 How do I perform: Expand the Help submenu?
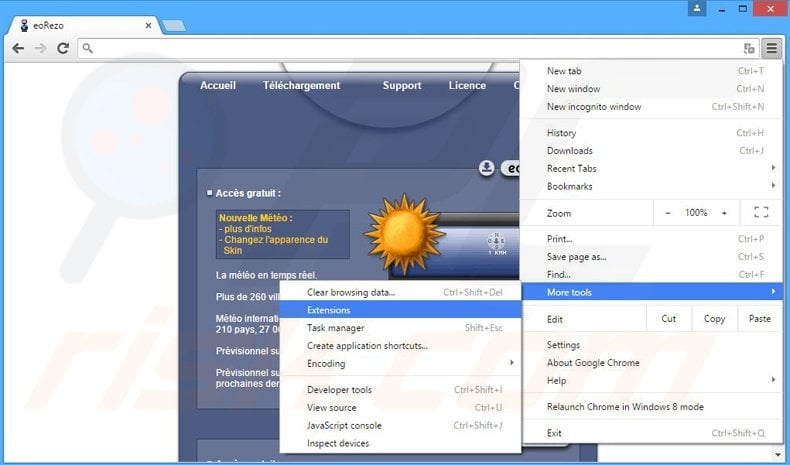click(x=652, y=381)
